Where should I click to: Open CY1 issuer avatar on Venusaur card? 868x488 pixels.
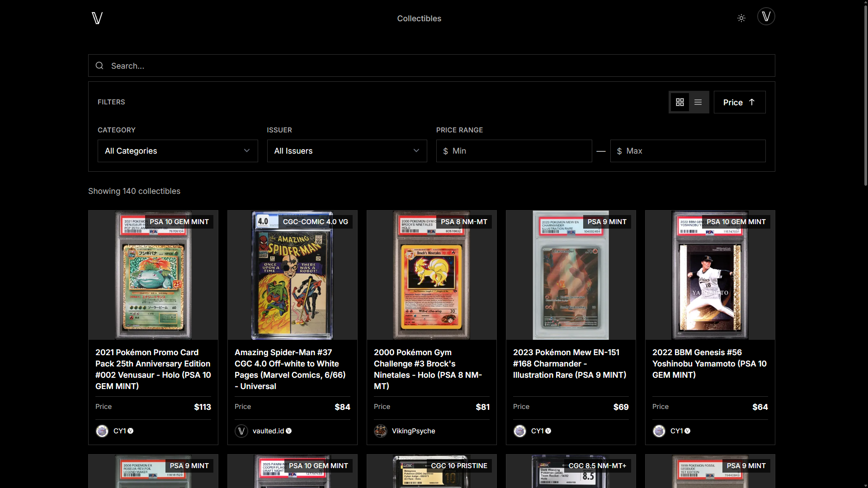coord(102,431)
